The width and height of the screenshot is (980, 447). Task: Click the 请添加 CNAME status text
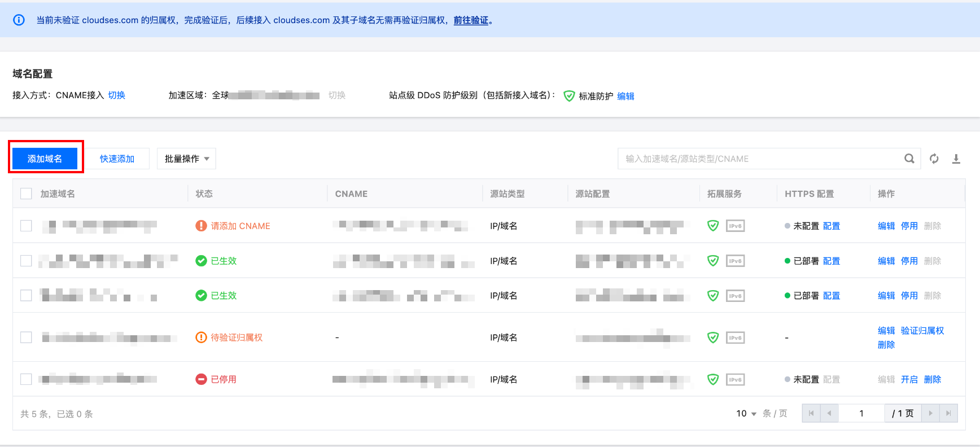pyautogui.click(x=240, y=226)
